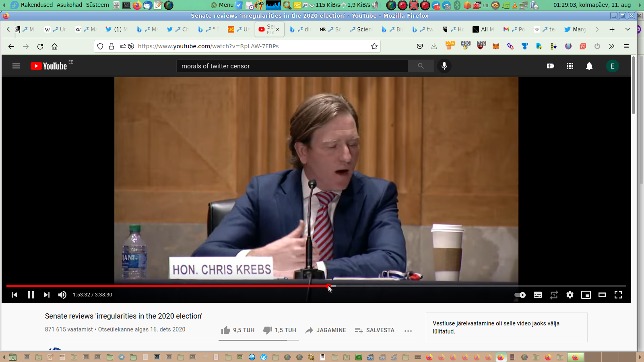
Task: Save page to Pocket
Action: 420,46
